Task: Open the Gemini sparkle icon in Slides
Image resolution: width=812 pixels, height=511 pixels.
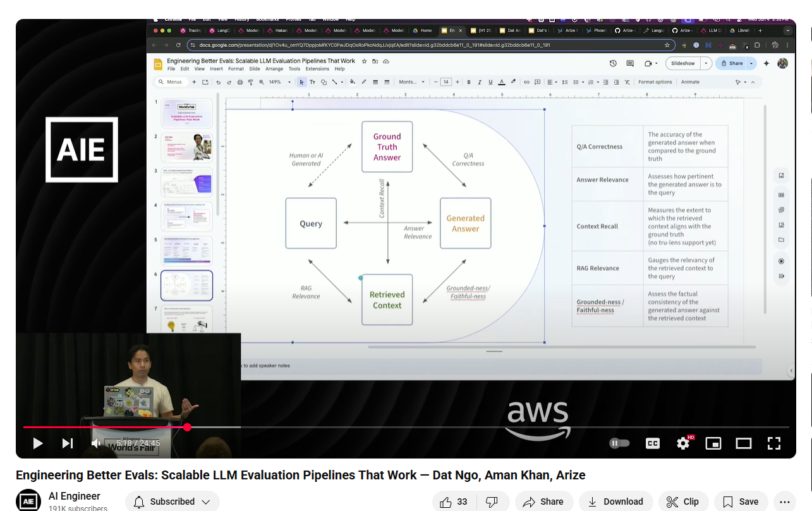Action: (x=767, y=63)
